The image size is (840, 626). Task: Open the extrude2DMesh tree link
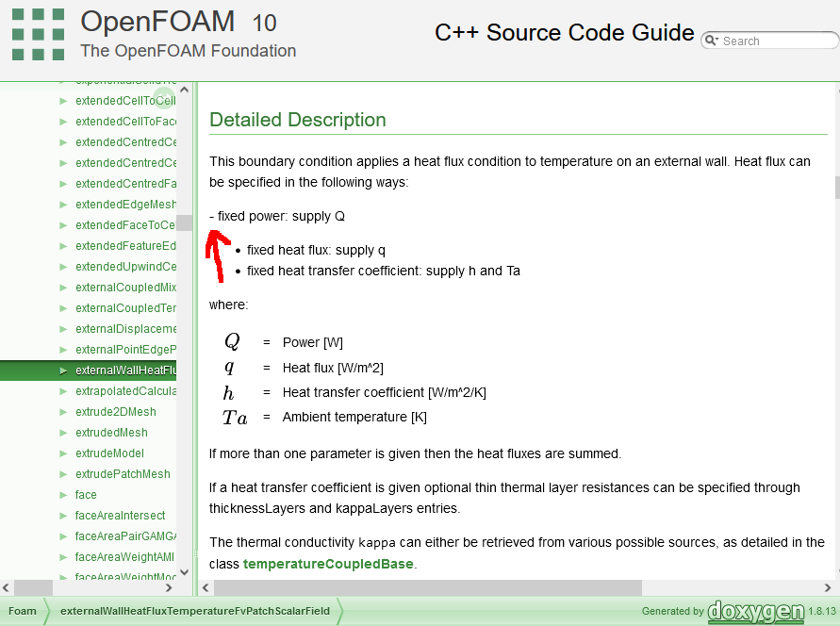pos(116,412)
